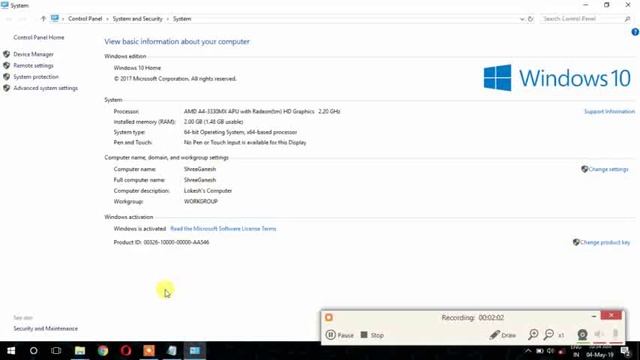Click the search magnifier icon
This screenshot has height=360, width=640.
[627, 19]
